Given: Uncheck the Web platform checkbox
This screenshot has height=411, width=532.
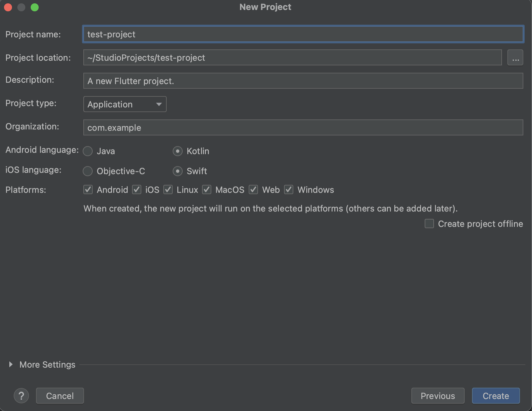Looking at the screenshot, I should tap(253, 190).
